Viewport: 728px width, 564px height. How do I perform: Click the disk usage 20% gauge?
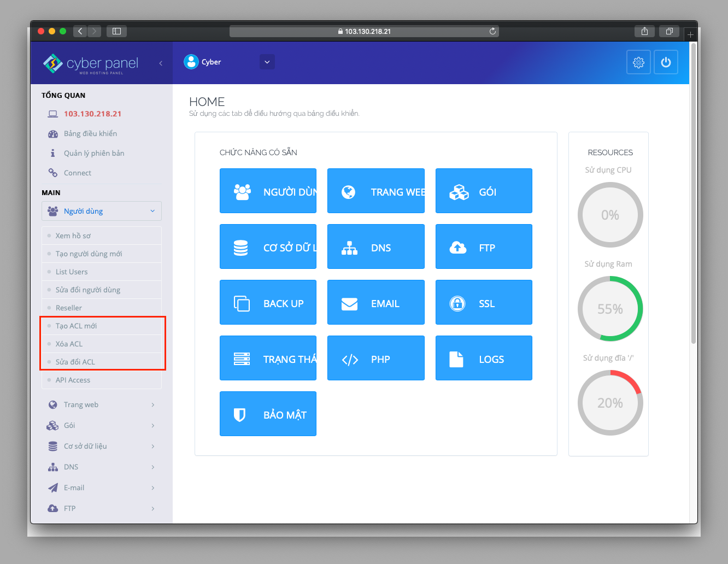[x=610, y=403]
